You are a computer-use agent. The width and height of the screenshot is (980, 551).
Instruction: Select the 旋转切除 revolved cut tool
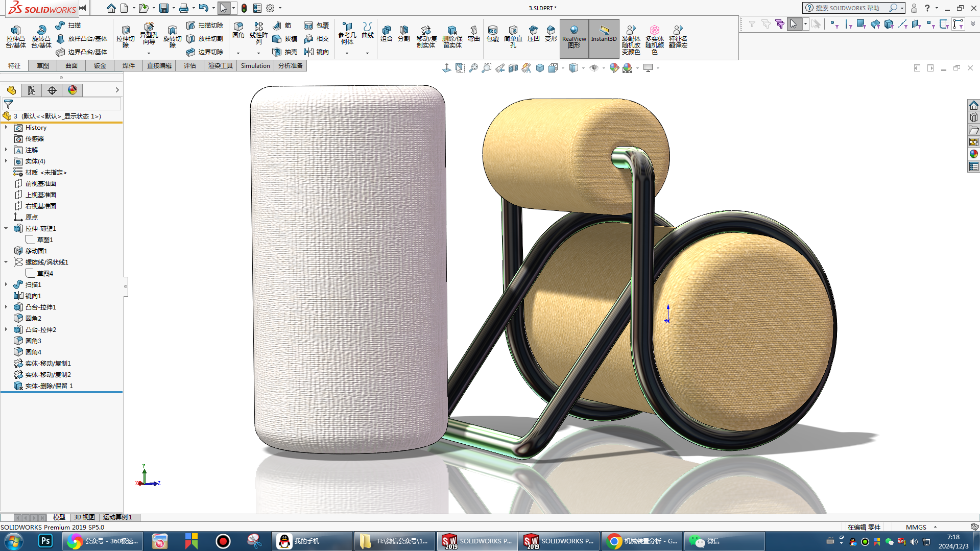(173, 37)
